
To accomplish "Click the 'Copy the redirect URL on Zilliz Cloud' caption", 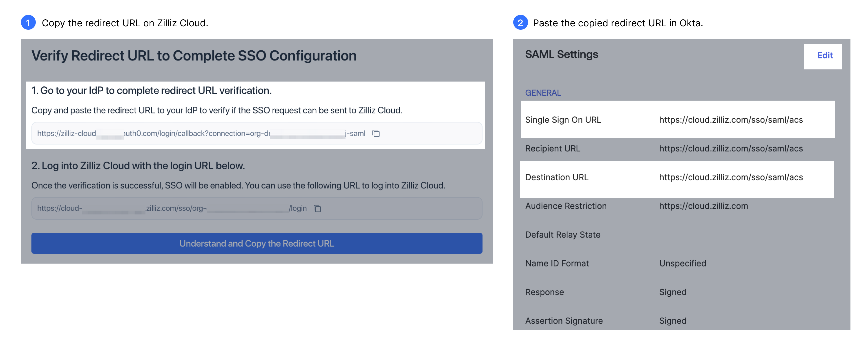I will (125, 23).
